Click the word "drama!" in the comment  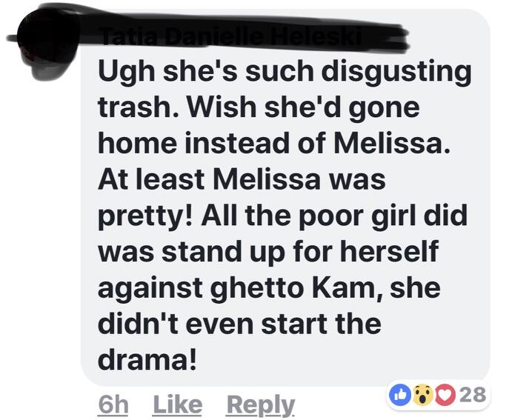147,360
